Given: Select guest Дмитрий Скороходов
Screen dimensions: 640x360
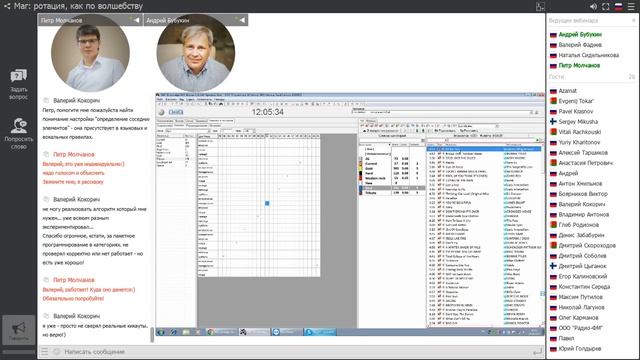Looking at the screenshot, I should point(587,246).
